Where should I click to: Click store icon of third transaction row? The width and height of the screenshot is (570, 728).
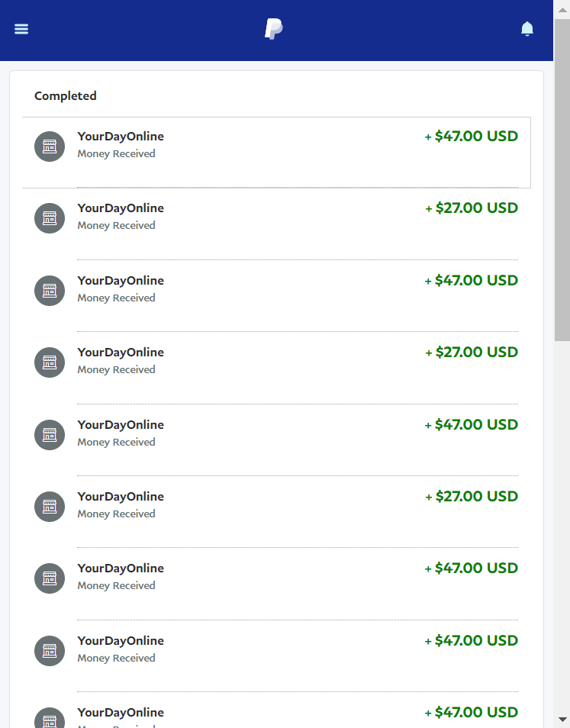tap(50, 291)
